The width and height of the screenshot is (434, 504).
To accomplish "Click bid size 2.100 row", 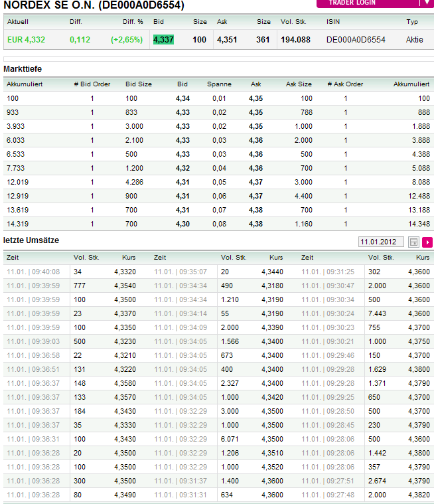I will pyautogui.click(x=134, y=141).
